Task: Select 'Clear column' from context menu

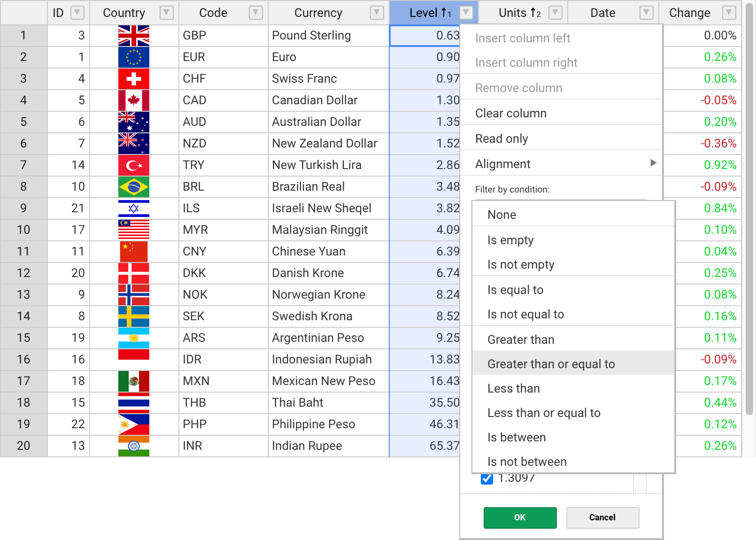Action: click(511, 113)
